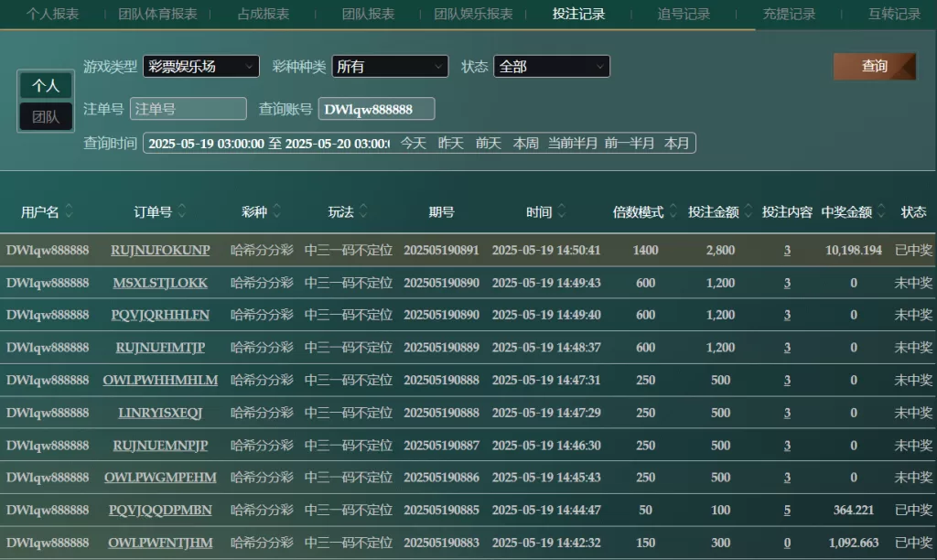937x560 pixels.
Task: Switch to 充提记录 tab
Action: click(789, 14)
